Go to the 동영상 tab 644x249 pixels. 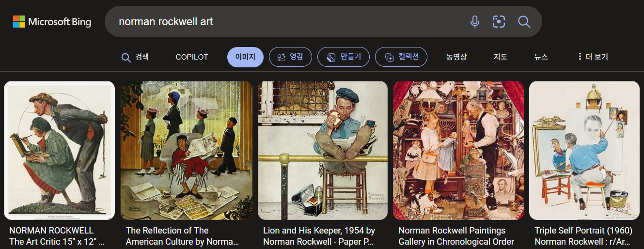point(456,57)
